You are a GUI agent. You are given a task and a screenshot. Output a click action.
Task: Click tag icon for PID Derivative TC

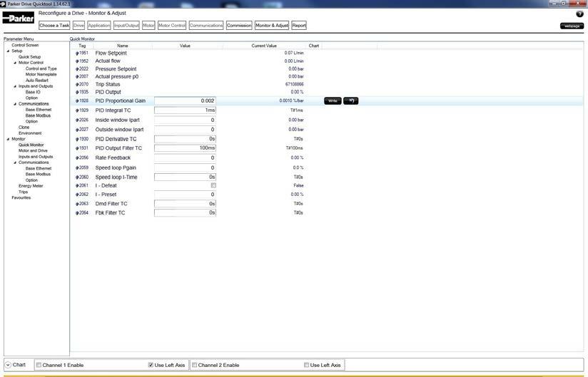pos(77,139)
